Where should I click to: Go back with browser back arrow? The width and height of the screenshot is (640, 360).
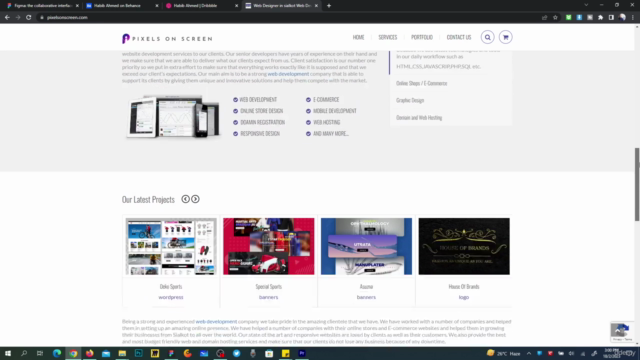(7, 18)
